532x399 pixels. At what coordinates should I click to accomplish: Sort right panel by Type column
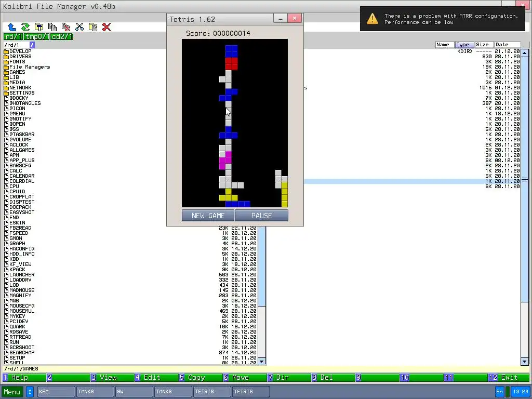point(464,45)
